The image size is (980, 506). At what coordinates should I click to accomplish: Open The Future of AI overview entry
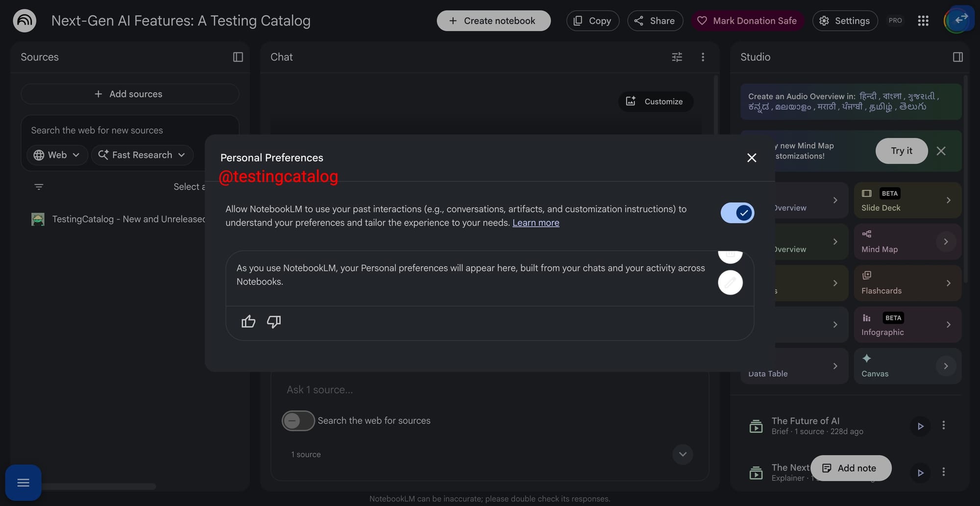pos(817,426)
